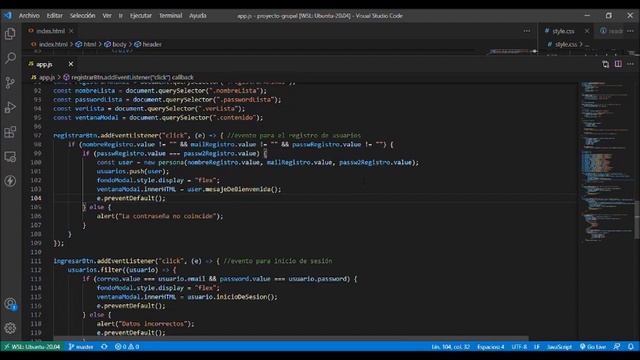Open errors and warnings count in status bar
This screenshot has width=640, height=360.
(x=127, y=347)
